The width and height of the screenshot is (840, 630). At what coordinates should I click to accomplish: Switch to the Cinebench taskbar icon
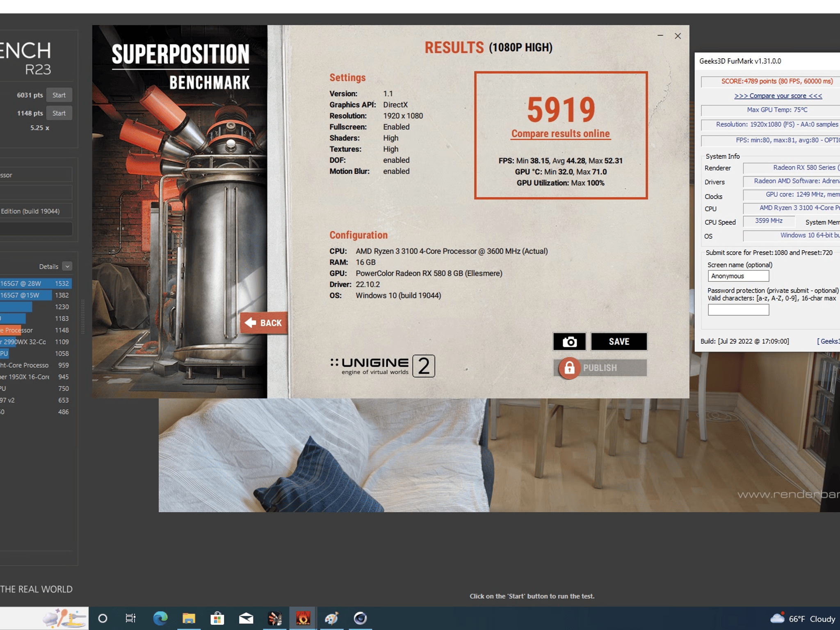(360, 618)
